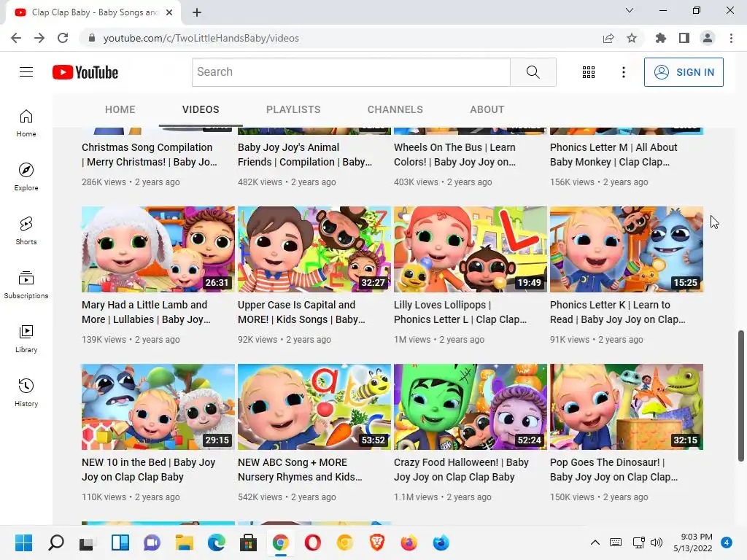Click the SIGN IN button
Viewport: 747px width, 560px height.
684,72
